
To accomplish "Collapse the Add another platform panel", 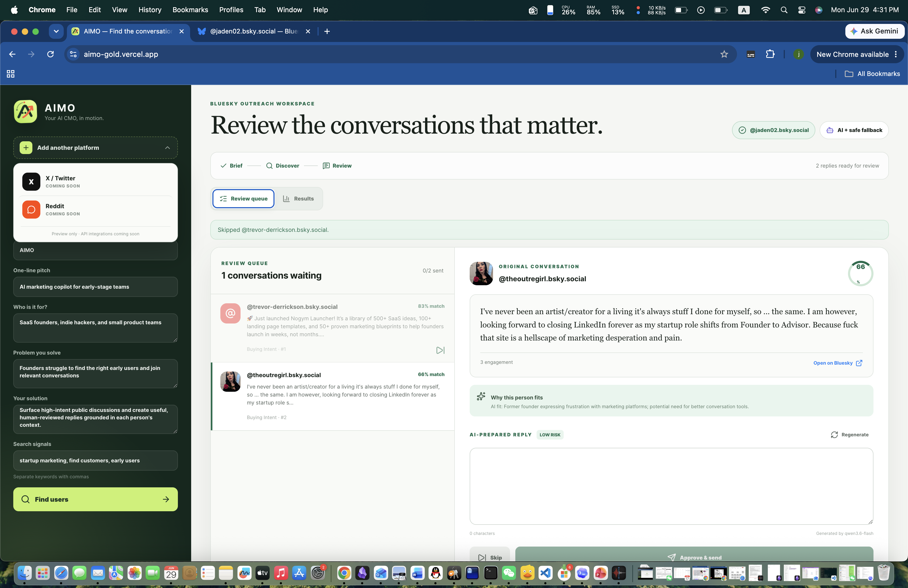I will (168, 148).
